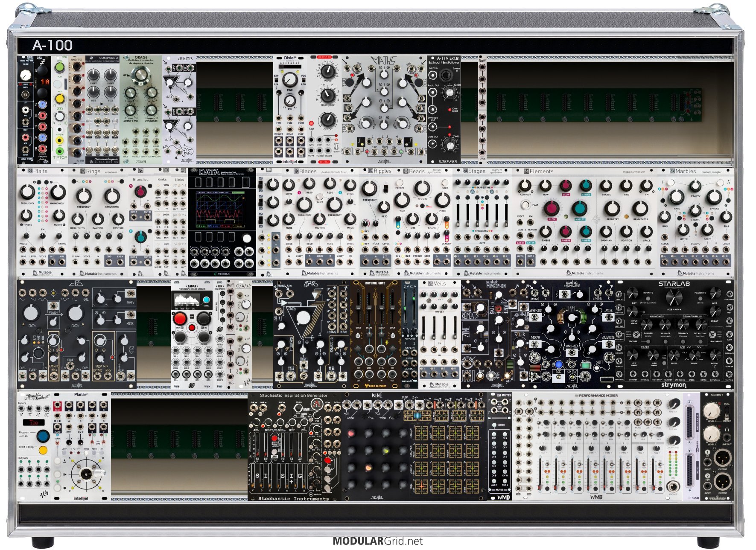The width and height of the screenshot is (756, 550).
Task: Open the MODULARGrid.net link
Action: tap(378, 541)
